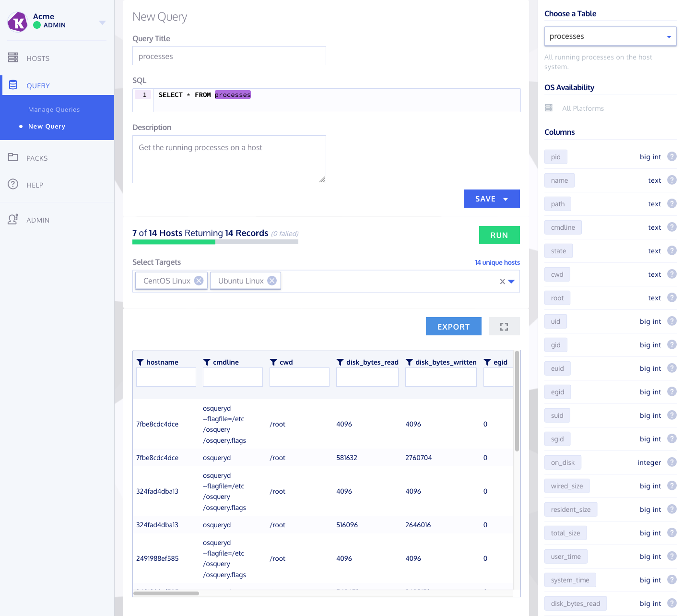Click the Kolide logo icon
Image resolution: width=683 pixels, height=616 pixels.
18,22
